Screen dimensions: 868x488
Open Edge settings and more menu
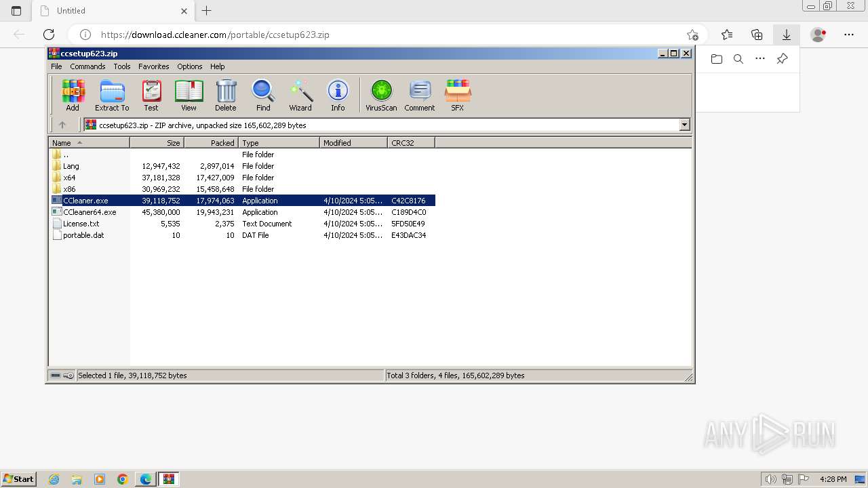pos(849,35)
